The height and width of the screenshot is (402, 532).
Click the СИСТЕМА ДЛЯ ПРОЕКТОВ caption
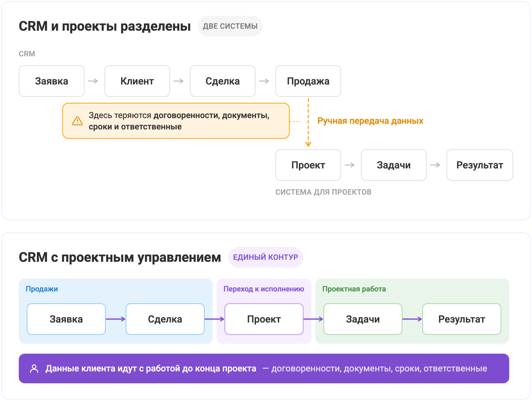(323, 192)
